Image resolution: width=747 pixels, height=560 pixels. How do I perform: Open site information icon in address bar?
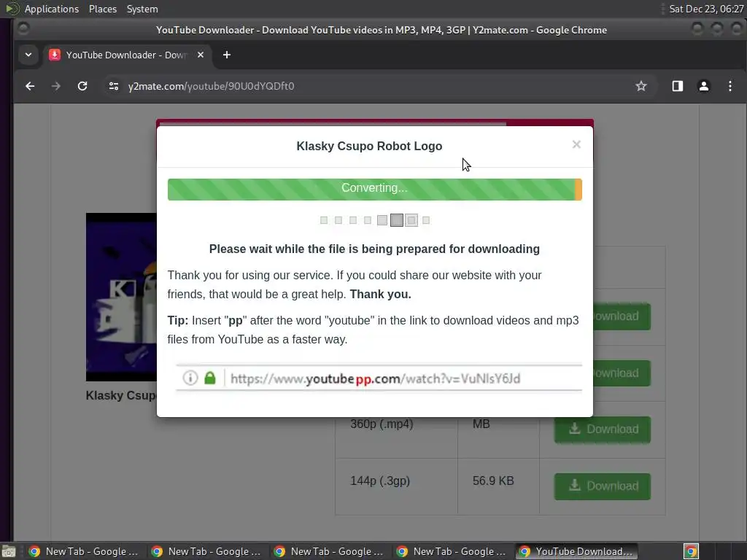(x=113, y=86)
